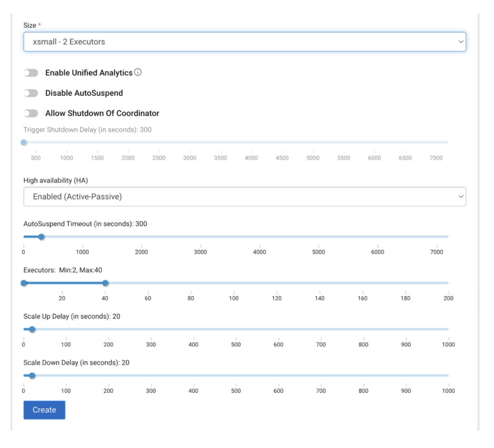Click the 500 tick on Scale Up Delay
Image resolution: width=494 pixels, height=448 pixels.
pos(235,344)
